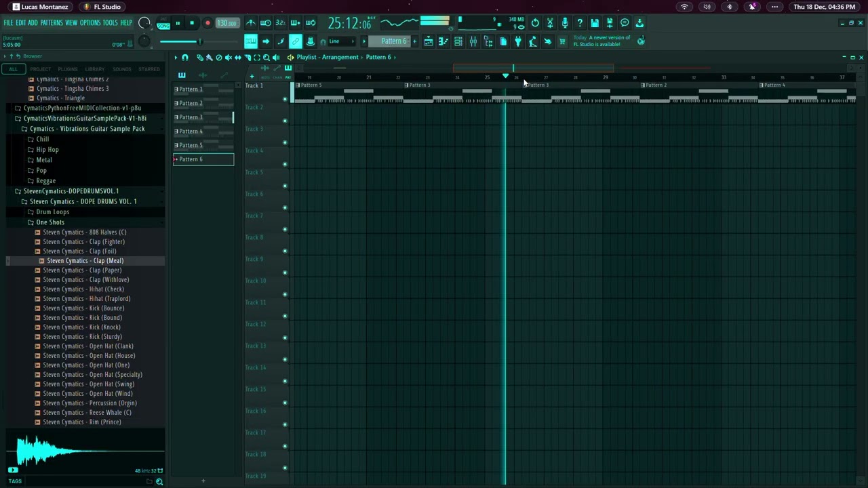The width and height of the screenshot is (868, 488).
Task: Switch browser to the STARRED tab
Action: point(149,69)
